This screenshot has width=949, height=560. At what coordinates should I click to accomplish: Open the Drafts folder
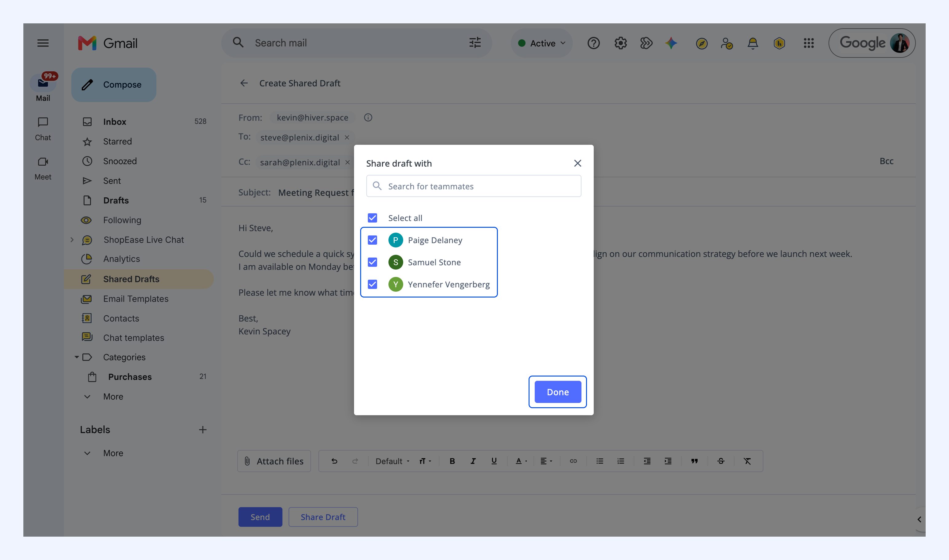(139, 200)
